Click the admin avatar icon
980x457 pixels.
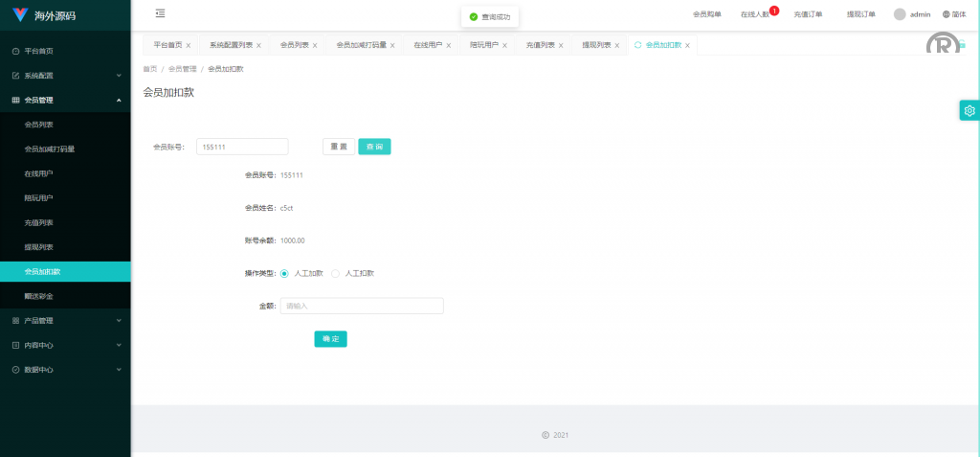coord(900,14)
